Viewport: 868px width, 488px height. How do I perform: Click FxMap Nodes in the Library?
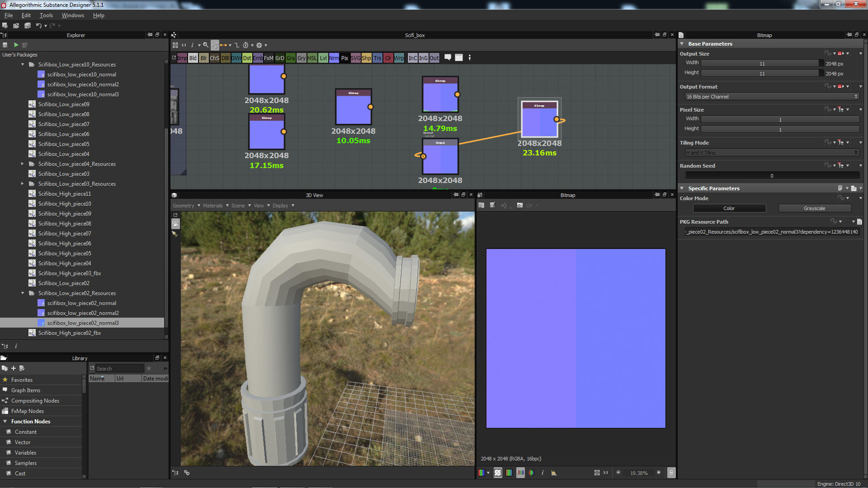[28, 411]
